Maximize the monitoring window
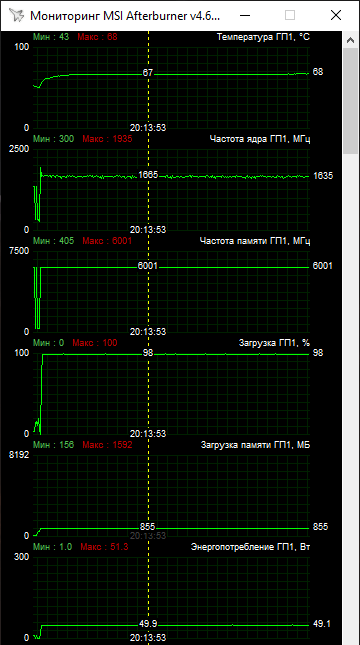This screenshot has width=360, height=645. click(290, 15)
